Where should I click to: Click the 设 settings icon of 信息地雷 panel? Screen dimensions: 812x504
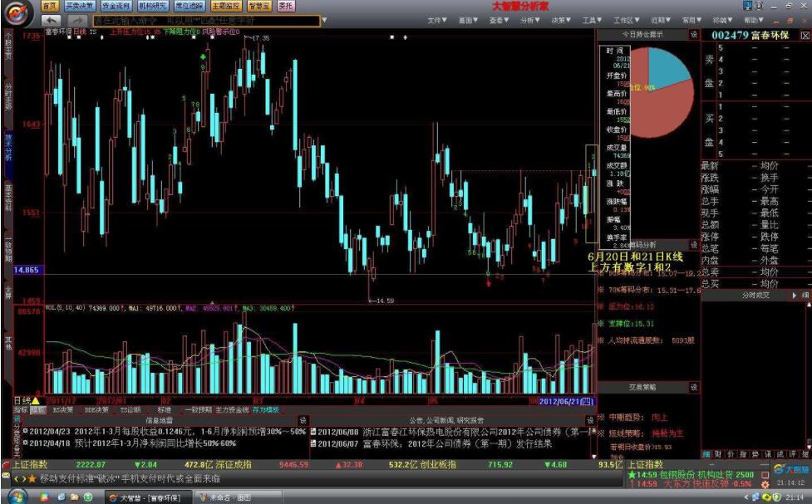click(303, 420)
